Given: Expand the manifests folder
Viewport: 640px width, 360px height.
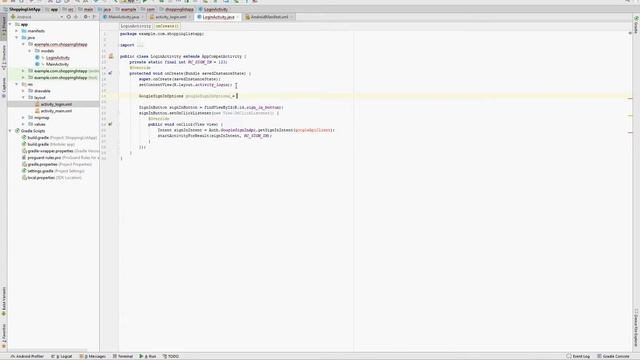Looking at the screenshot, I should (17, 31).
